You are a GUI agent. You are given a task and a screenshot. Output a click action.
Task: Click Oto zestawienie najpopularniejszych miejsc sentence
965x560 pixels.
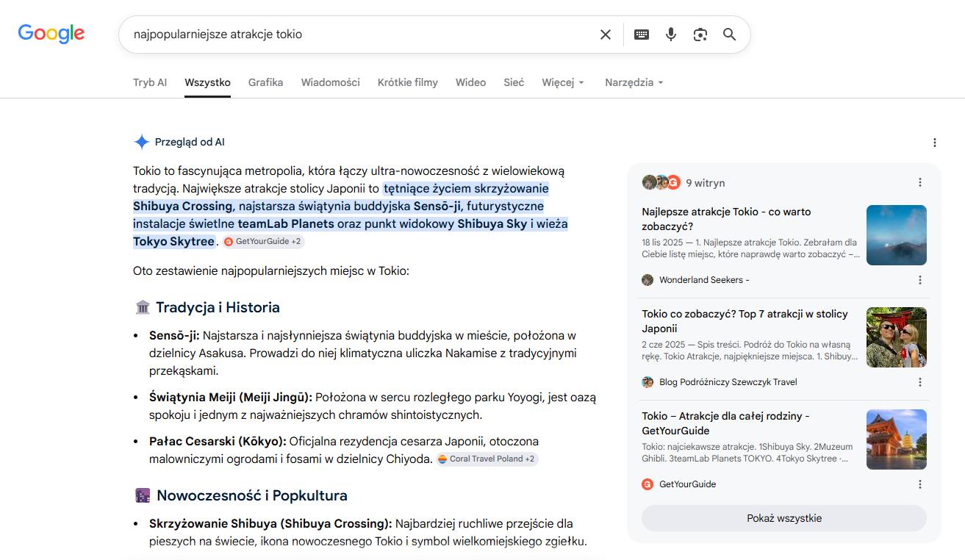coord(271,271)
